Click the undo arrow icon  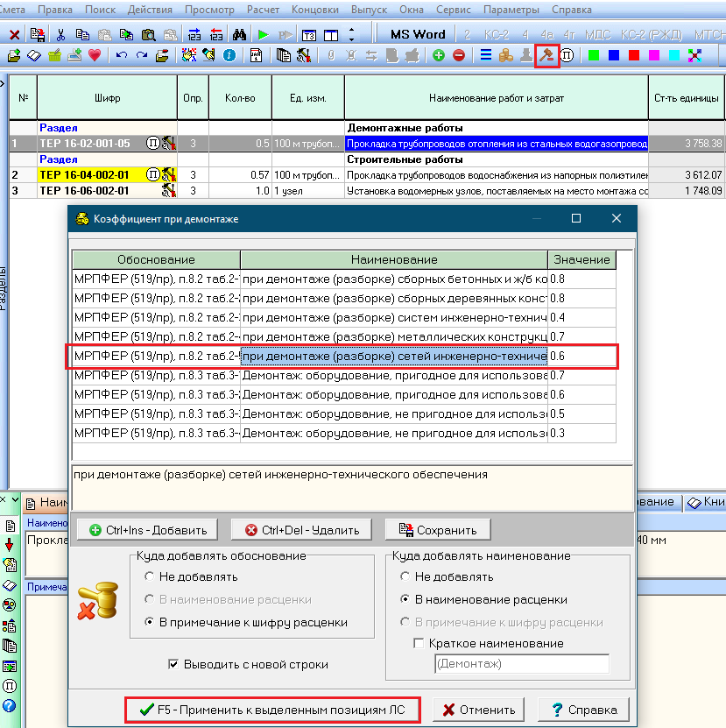122,56
